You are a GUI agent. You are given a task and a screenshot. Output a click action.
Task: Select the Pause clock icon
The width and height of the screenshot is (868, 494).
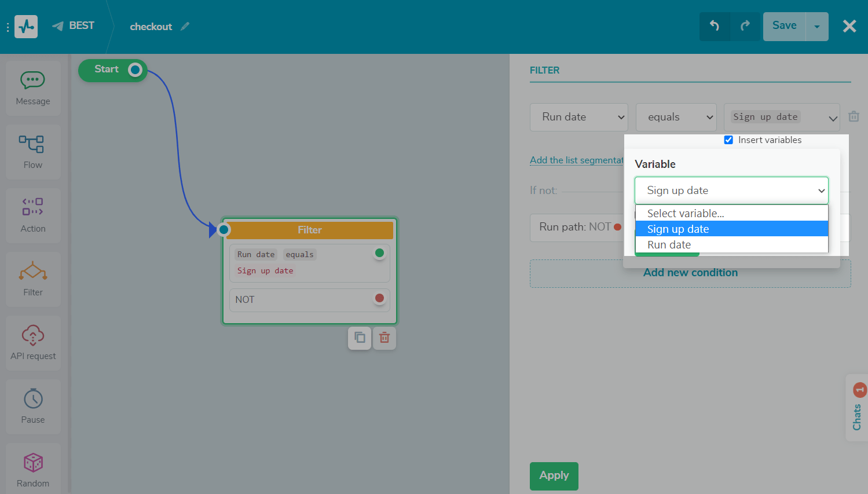[x=33, y=399]
